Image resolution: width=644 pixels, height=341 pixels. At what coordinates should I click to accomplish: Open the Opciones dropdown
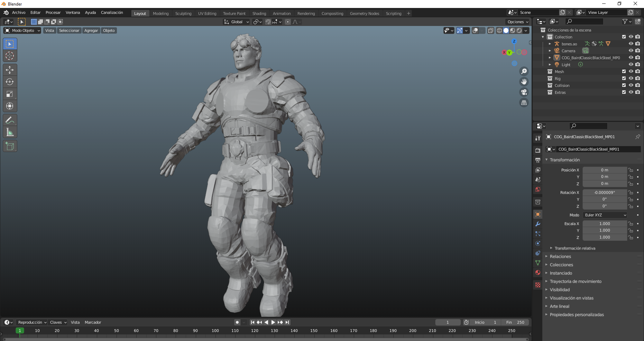(x=518, y=22)
